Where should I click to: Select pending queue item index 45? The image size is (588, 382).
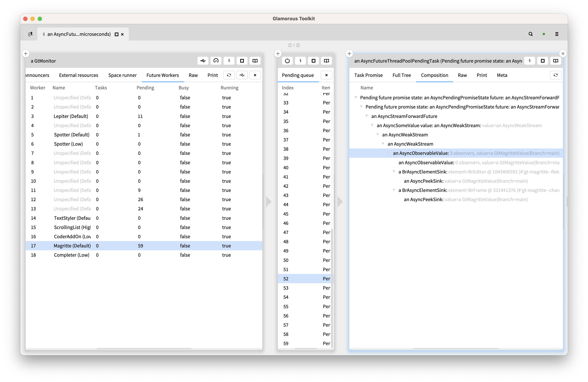(286, 214)
